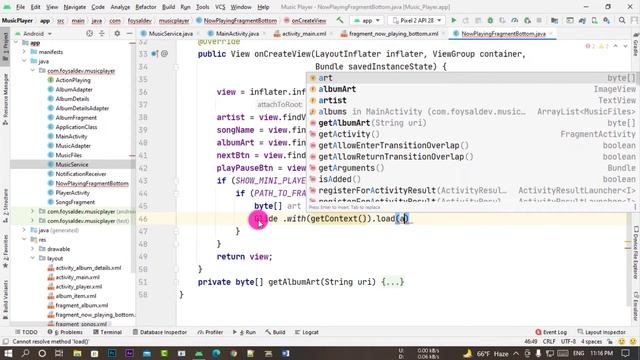The width and height of the screenshot is (640, 360).
Task: Open the Logcat tool window
Action: tap(307, 332)
